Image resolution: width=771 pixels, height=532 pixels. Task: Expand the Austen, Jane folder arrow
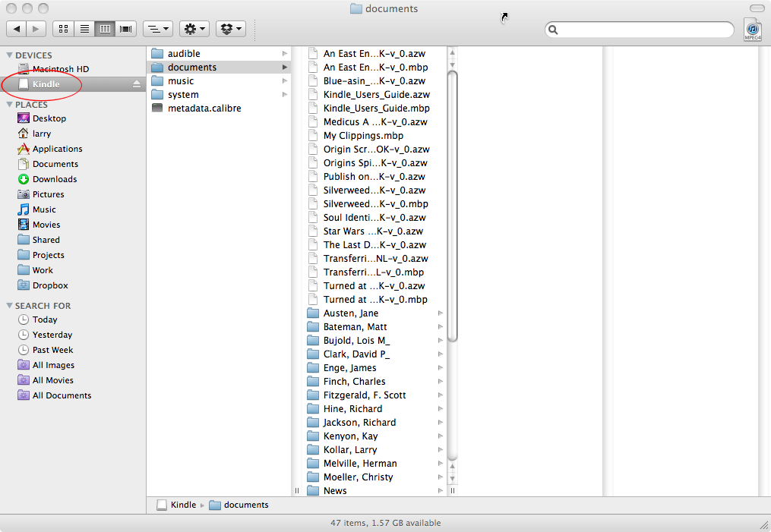(441, 313)
